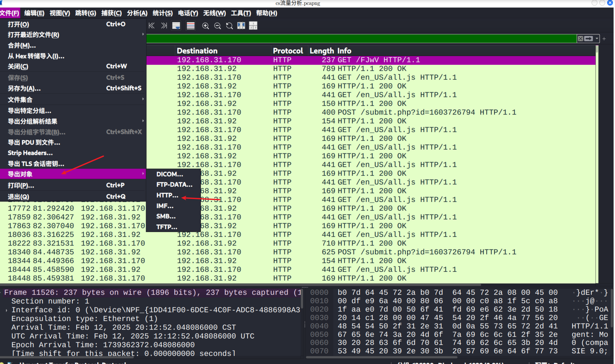Viewport: 615px width, 364px height.
Task: Reset zoom to normal size icon
Action: (x=229, y=26)
